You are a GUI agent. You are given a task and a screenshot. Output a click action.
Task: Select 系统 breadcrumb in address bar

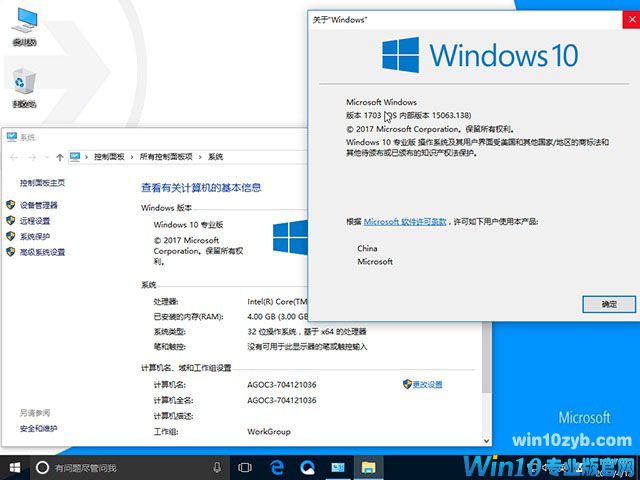point(216,157)
